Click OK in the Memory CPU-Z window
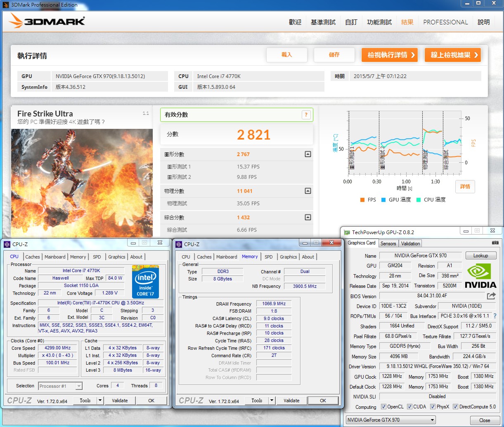The width and height of the screenshot is (504, 427). coord(323,401)
